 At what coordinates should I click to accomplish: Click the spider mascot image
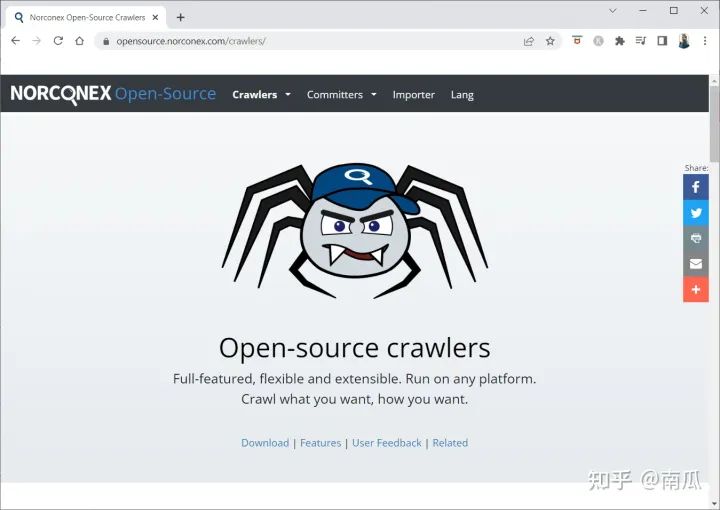tap(354, 231)
